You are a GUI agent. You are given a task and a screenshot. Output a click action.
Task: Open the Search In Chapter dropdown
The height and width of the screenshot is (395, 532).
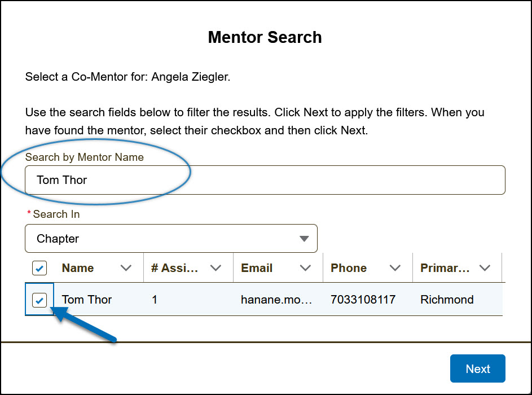click(171, 239)
